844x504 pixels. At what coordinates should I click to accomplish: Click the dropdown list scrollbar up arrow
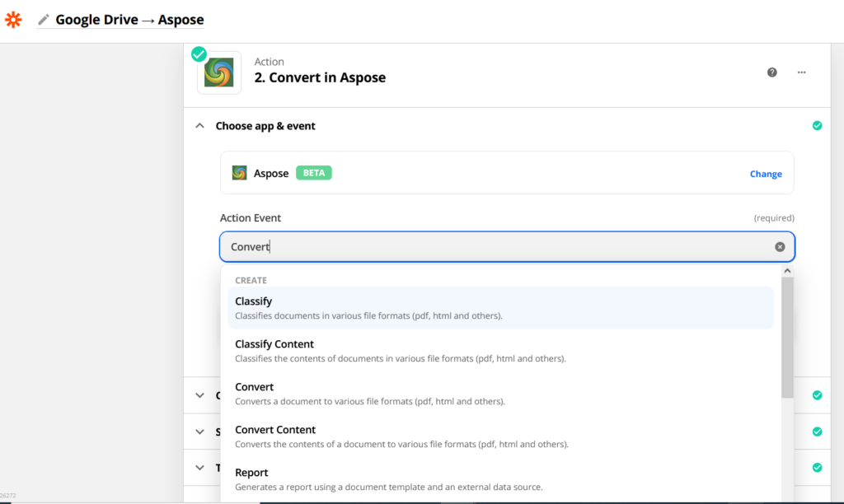tap(787, 271)
